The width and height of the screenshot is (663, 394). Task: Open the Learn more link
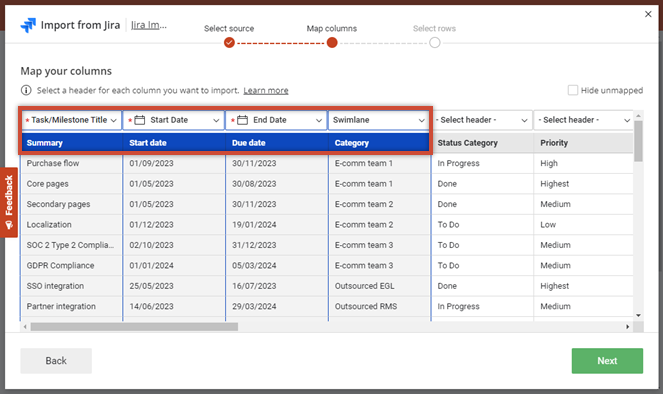coord(266,90)
